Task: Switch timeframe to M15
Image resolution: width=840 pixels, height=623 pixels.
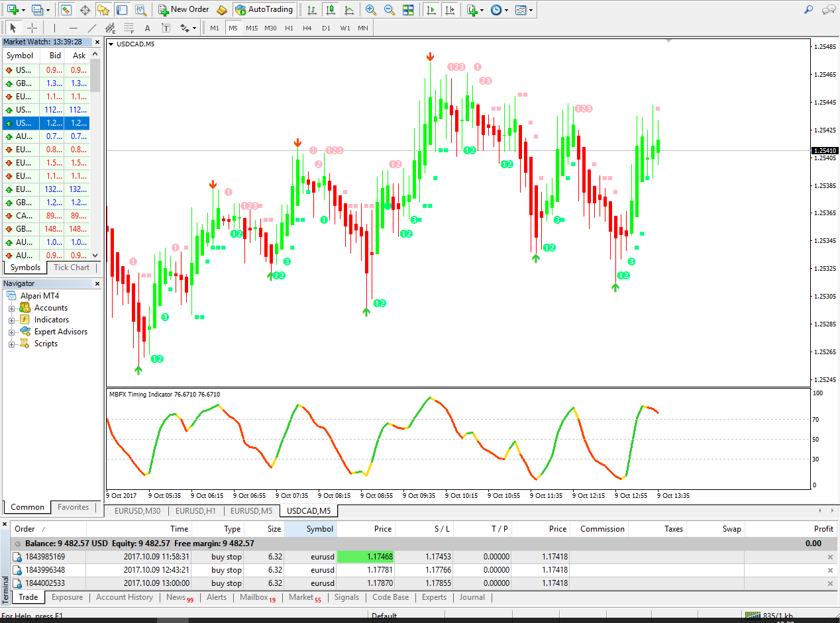Action: click(252, 28)
